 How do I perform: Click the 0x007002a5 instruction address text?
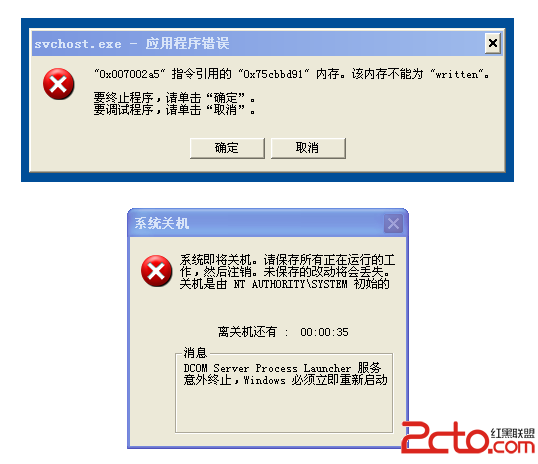point(130,74)
